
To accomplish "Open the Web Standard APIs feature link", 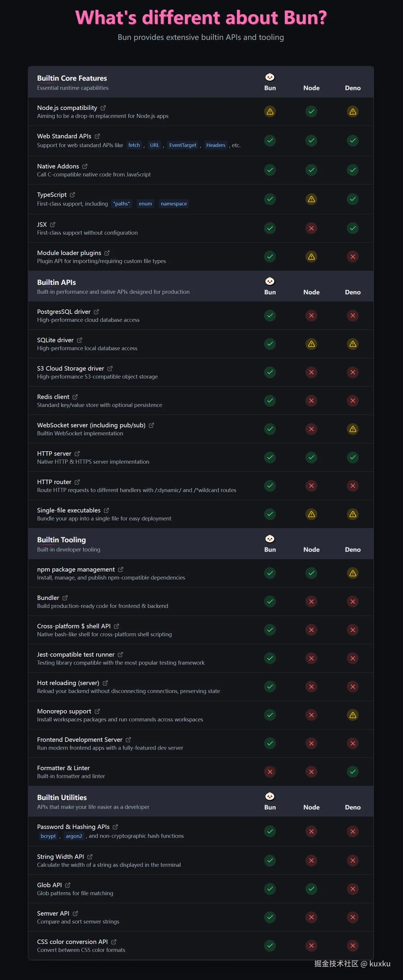I will (64, 136).
